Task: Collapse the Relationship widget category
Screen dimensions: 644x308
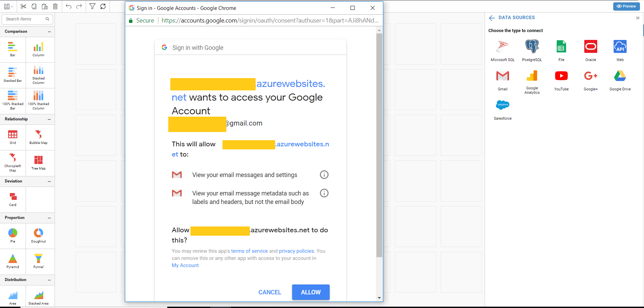Action: (x=49, y=119)
